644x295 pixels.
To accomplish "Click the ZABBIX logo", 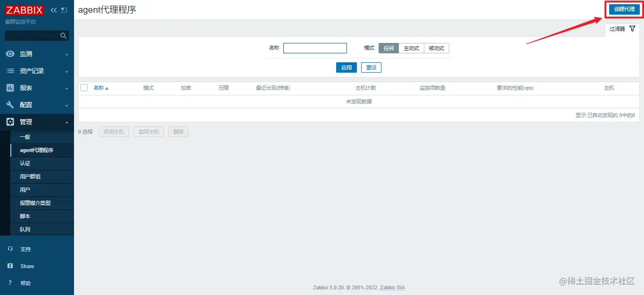I will point(24,10).
